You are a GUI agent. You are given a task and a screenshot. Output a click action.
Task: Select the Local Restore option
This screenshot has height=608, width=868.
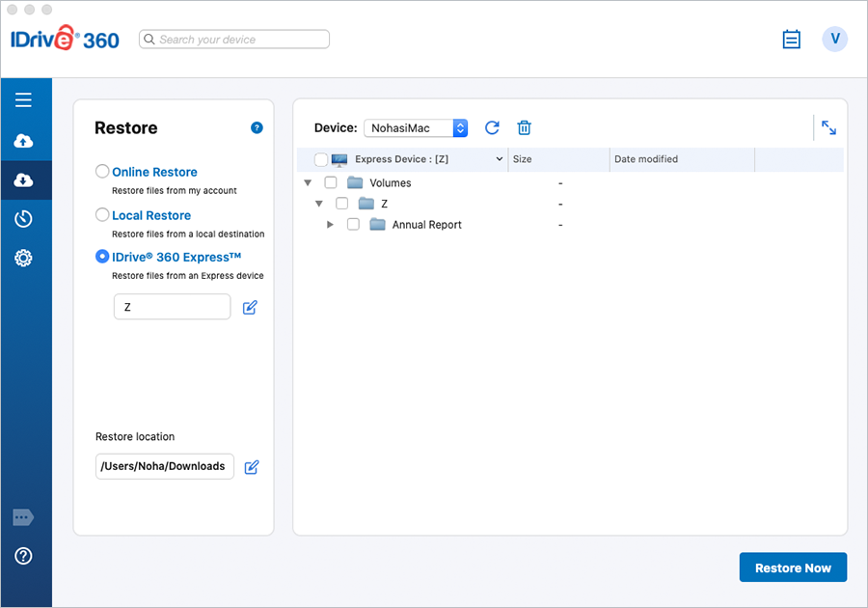click(x=102, y=215)
